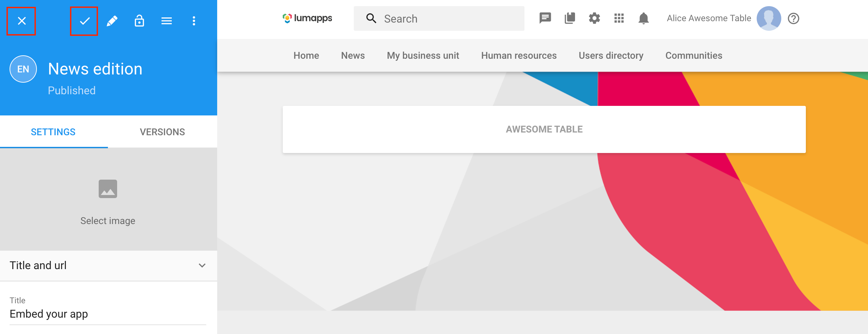
Task: Focus the Search box
Action: pos(439,18)
